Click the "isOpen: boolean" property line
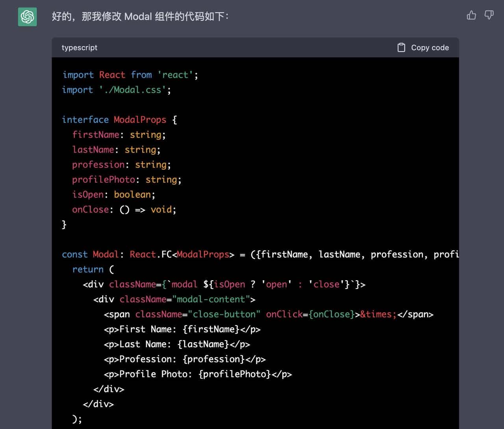This screenshot has width=504, height=429. click(113, 194)
